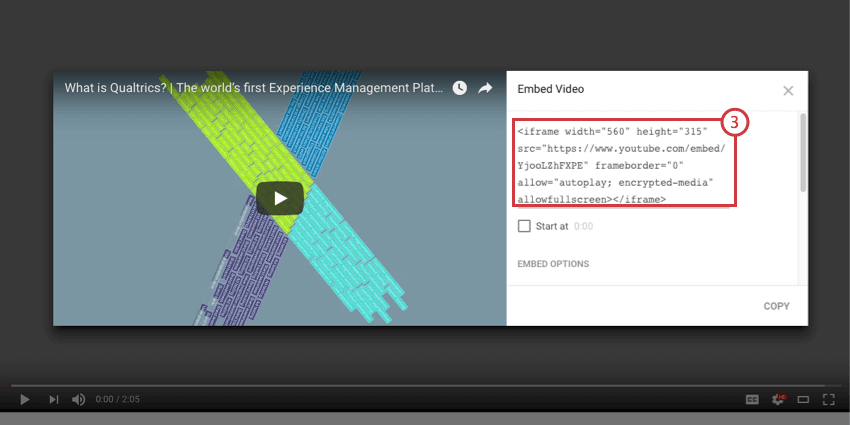Screen dimensions: 850x425
Task: Open the video settings gear
Action: (x=778, y=400)
